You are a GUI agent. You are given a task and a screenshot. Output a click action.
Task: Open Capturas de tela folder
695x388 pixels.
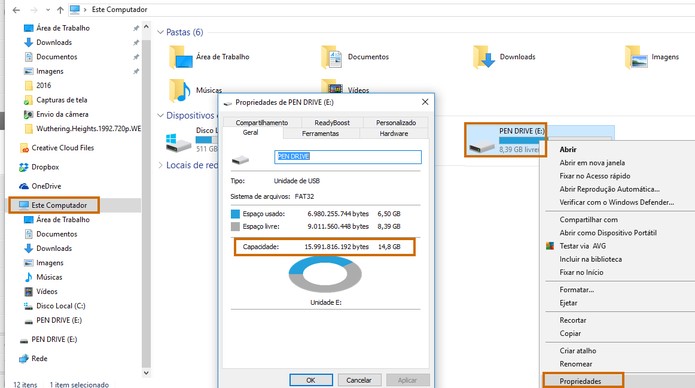[62, 100]
